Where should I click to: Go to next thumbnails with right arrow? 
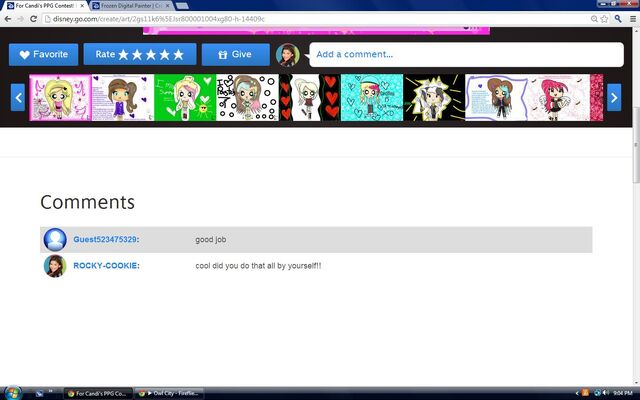pyautogui.click(x=614, y=98)
